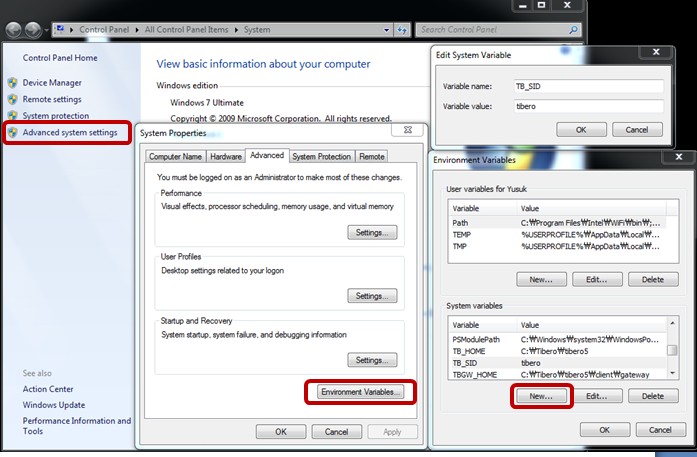Open the System Protection tab
The height and width of the screenshot is (457, 697).
321,156
